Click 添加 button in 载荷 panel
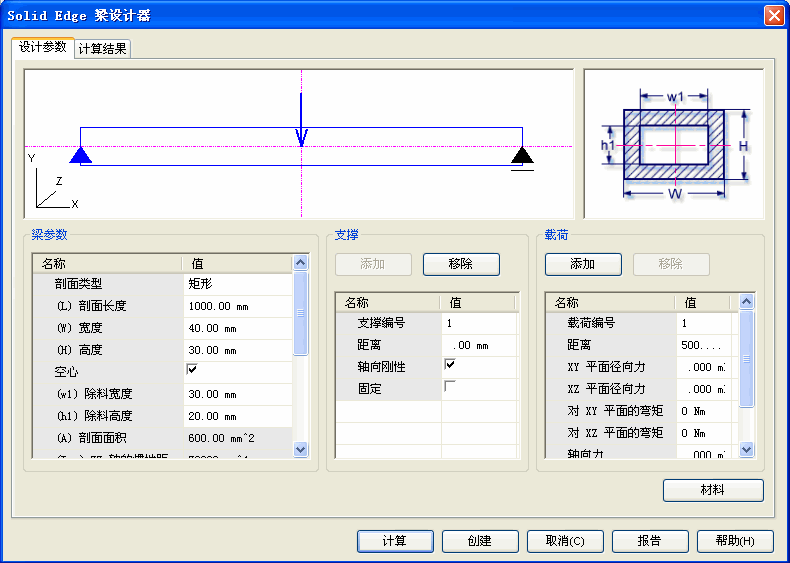 [583, 264]
